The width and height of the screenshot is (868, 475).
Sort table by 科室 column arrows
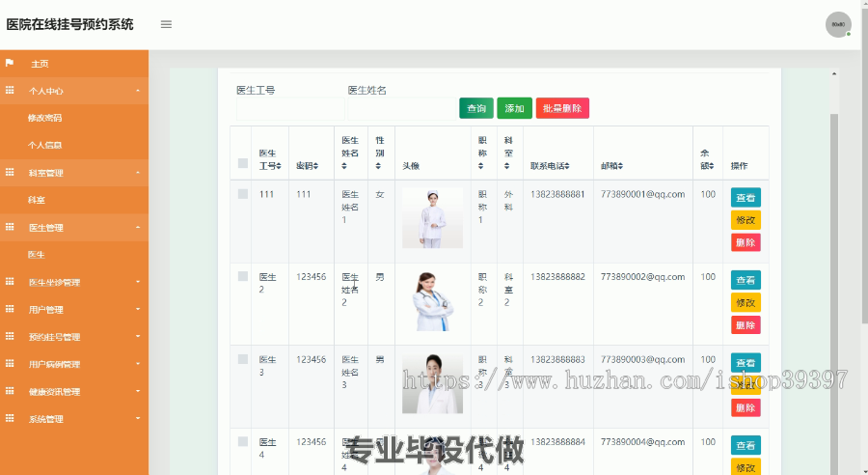[x=506, y=166]
